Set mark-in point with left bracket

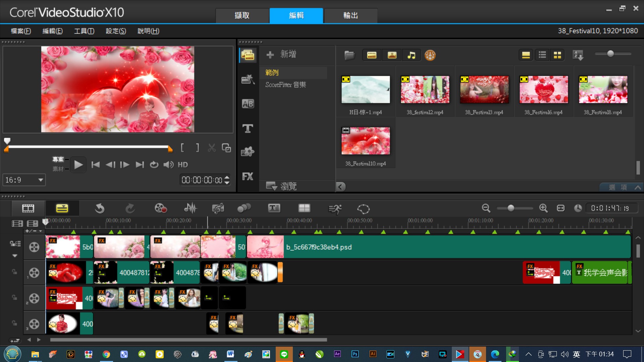tap(182, 148)
